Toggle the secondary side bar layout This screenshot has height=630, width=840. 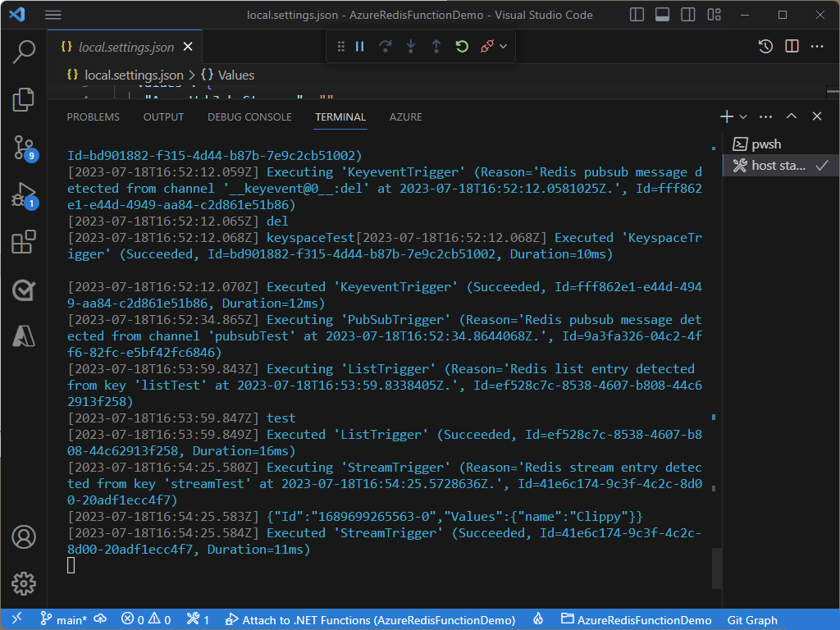point(688,15)
